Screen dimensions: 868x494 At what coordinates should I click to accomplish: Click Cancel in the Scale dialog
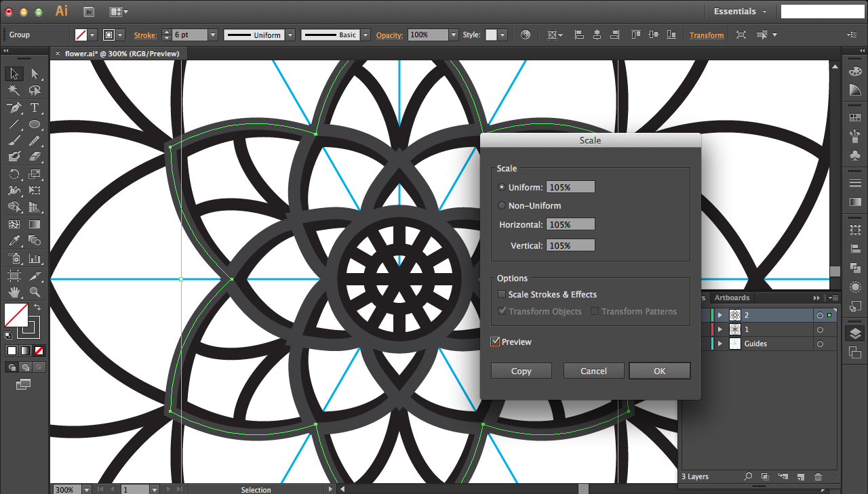click(x=593, y=371)
